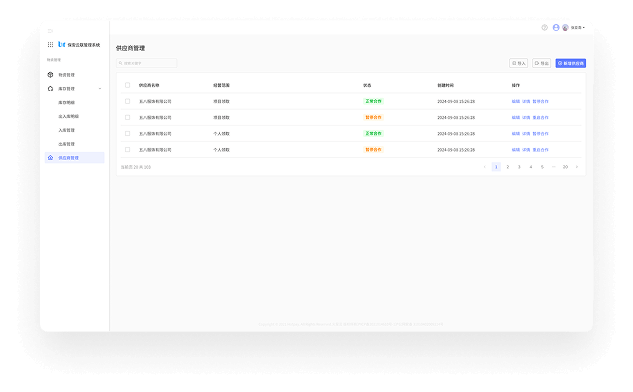Go to next page with right pagination arrow
Image resolution: width=633 pixels, height=392 pixels.
point(576,167)
